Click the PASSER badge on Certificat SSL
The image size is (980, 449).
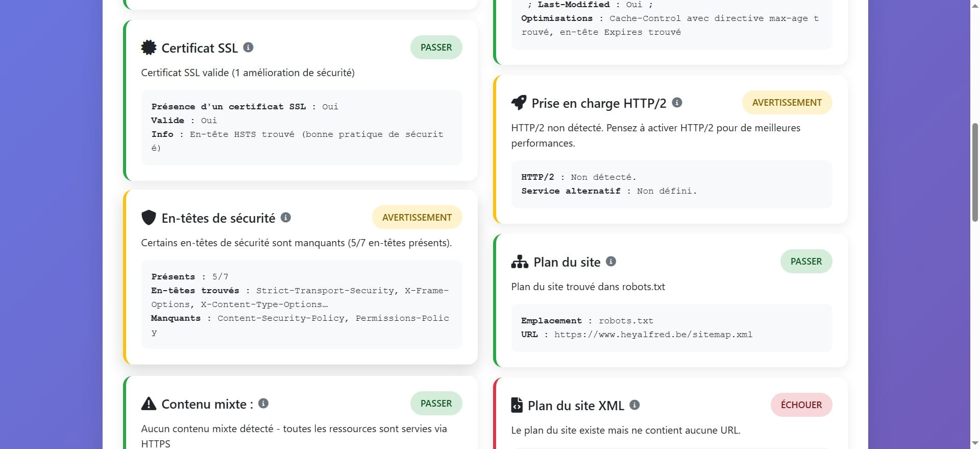click(436, 47)
